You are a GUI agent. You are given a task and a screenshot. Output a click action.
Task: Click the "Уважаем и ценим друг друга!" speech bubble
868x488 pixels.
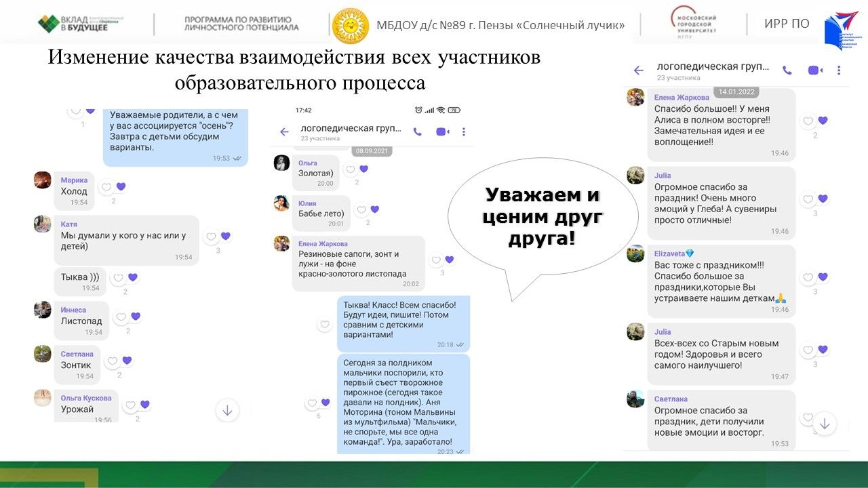coord(542,216)
